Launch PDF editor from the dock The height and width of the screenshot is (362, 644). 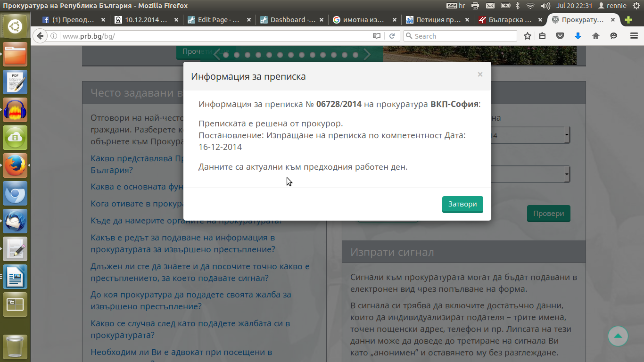[x=15, y=82]
